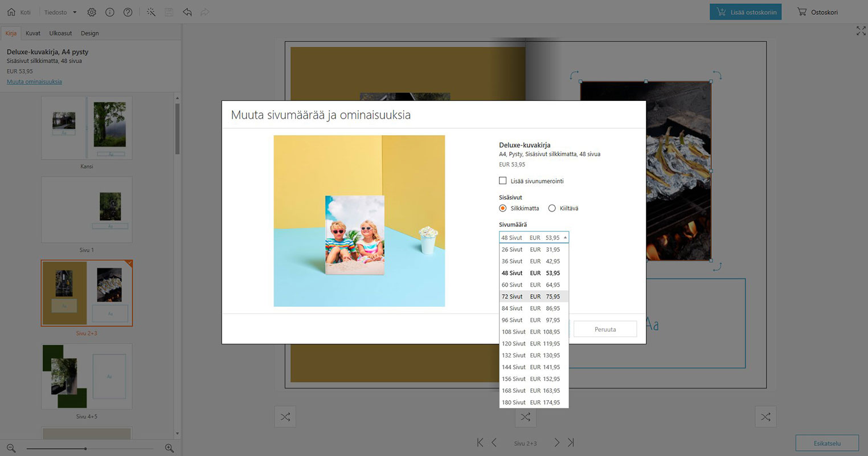Viewport: 868px width, 456px height.
Task: Open the Design tab
Action: point(89,33)
